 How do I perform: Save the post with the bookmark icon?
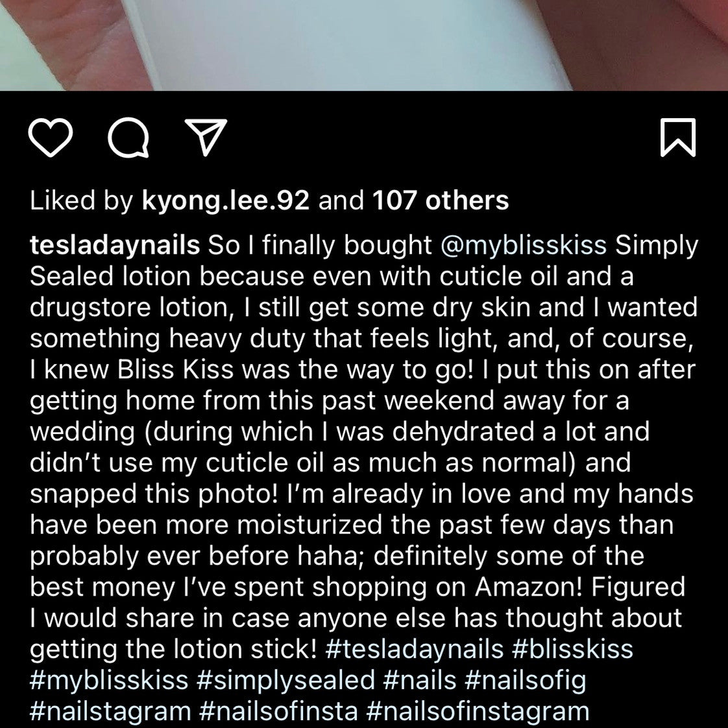677,138
